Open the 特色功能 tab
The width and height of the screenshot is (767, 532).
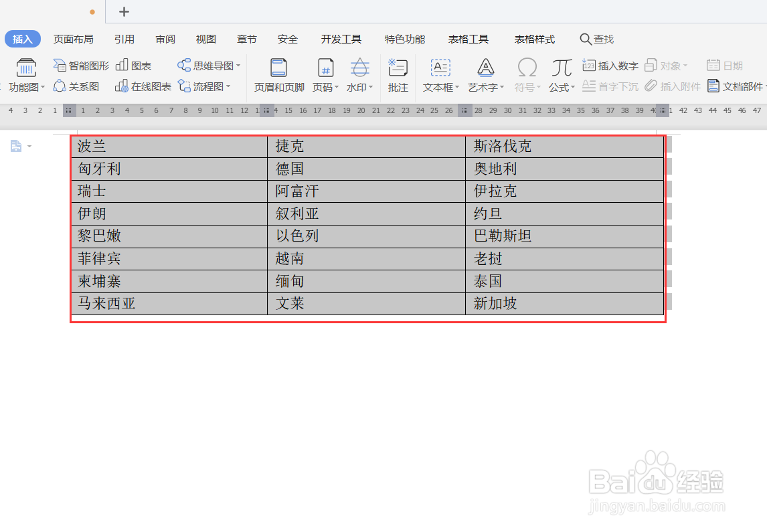click(x=404, y=39)
